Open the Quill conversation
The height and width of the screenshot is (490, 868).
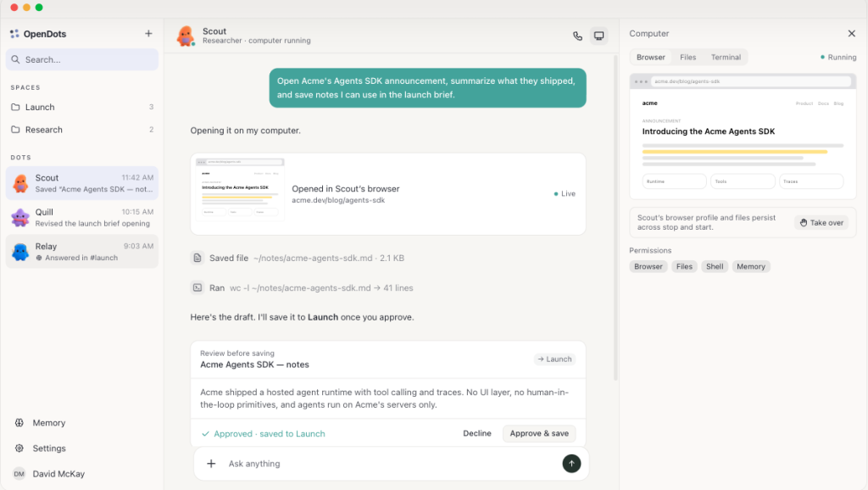[x=82, y=218]
